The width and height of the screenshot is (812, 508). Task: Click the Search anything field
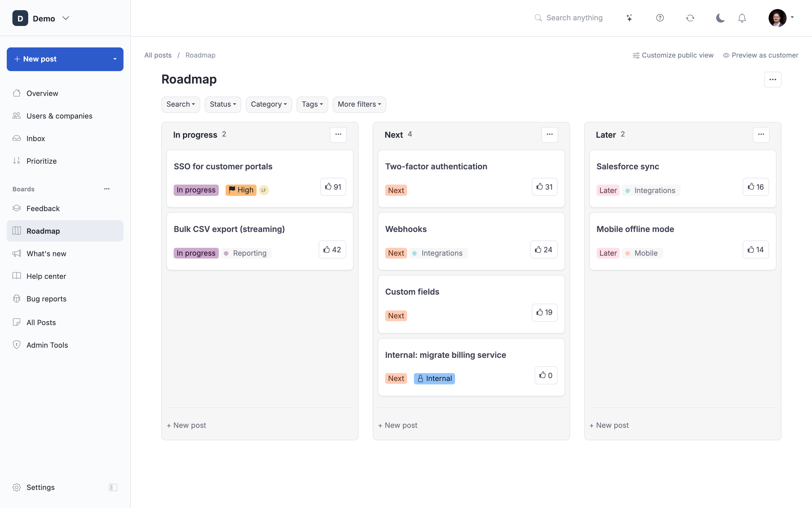569,18
